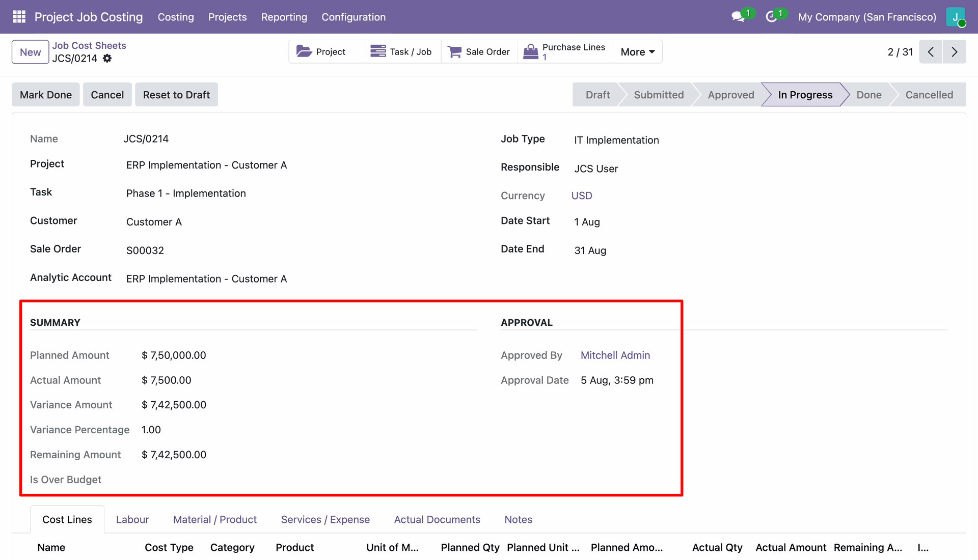
Task: Open the activities clock icon
Action: click(771, 17)
